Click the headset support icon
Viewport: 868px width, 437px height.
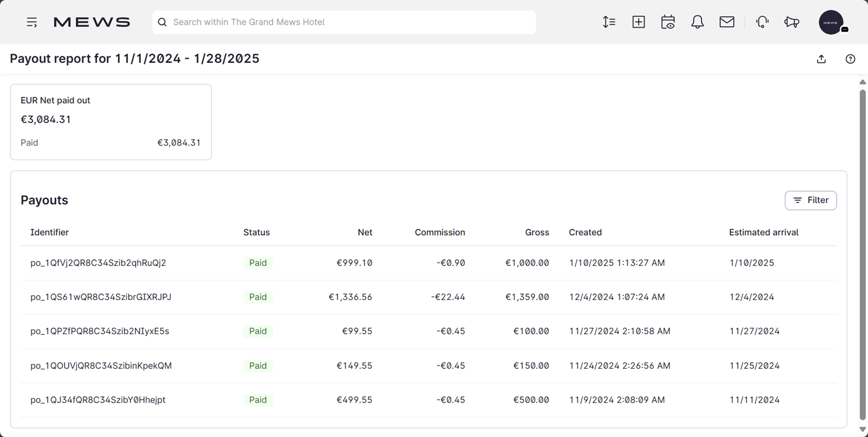click(x=762, y=22)
